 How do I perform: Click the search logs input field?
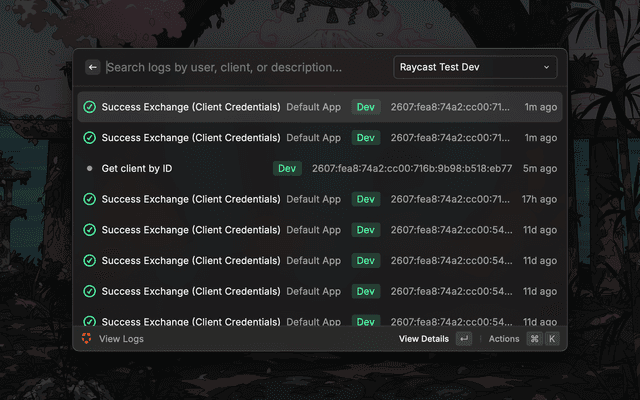click(240, 68)
